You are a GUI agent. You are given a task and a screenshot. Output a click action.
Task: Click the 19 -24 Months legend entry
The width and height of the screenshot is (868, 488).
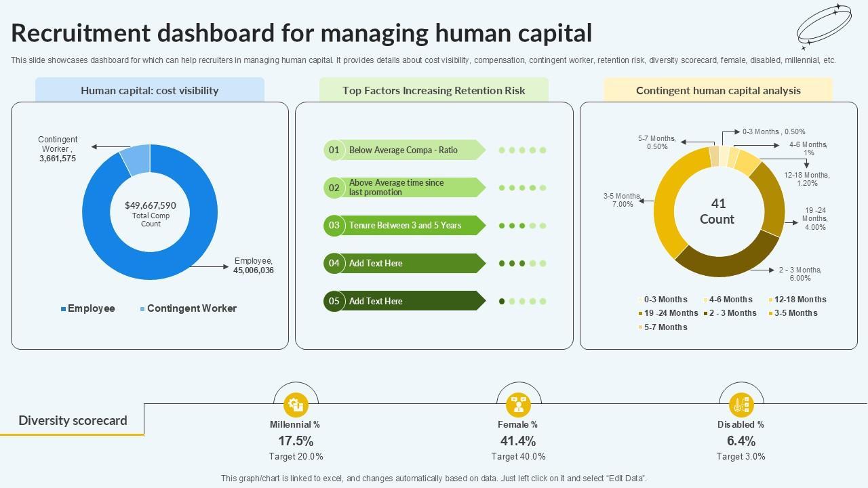pos(668,313)
